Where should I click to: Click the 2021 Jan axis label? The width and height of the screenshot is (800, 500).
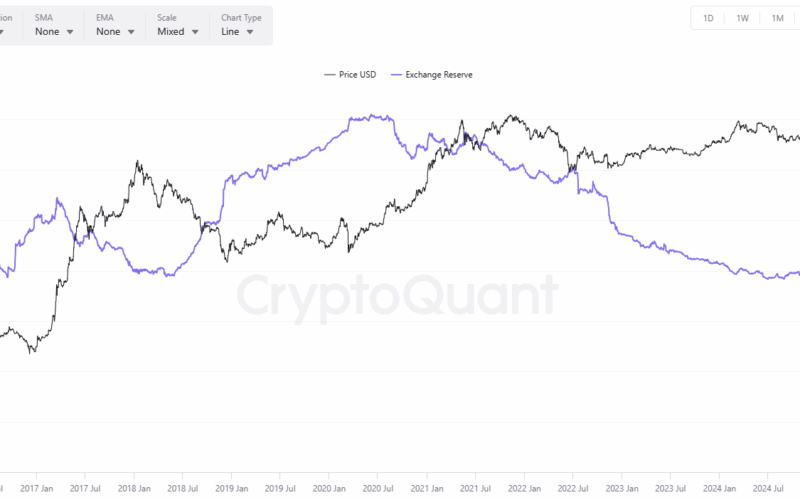pyautogui.click(x=427, y=487)
